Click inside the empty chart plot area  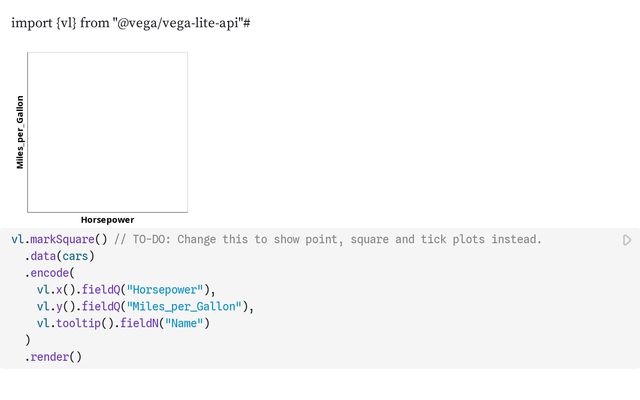107,132
